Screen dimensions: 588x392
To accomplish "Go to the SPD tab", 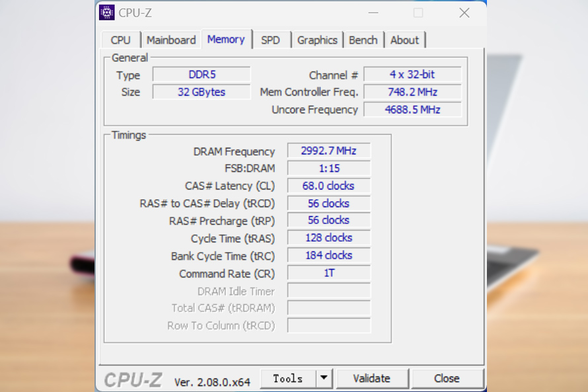I will 270,40.
